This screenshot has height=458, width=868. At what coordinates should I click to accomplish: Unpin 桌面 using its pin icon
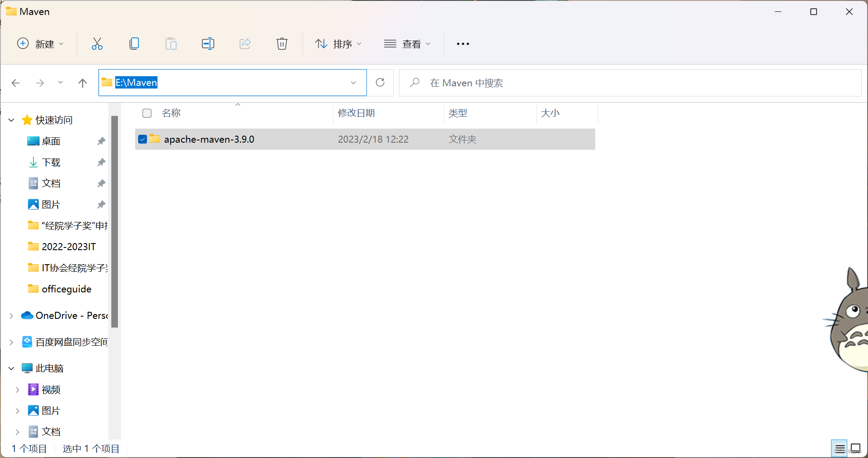click(101, 141)
